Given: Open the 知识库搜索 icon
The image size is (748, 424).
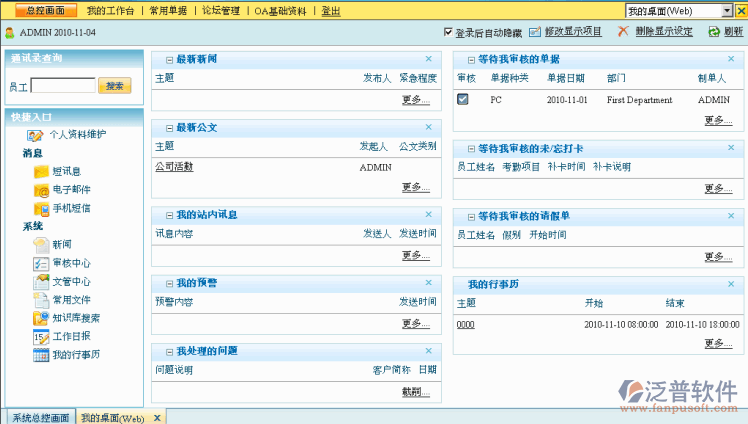Looking at the screenshot, I should pos(41,318).
